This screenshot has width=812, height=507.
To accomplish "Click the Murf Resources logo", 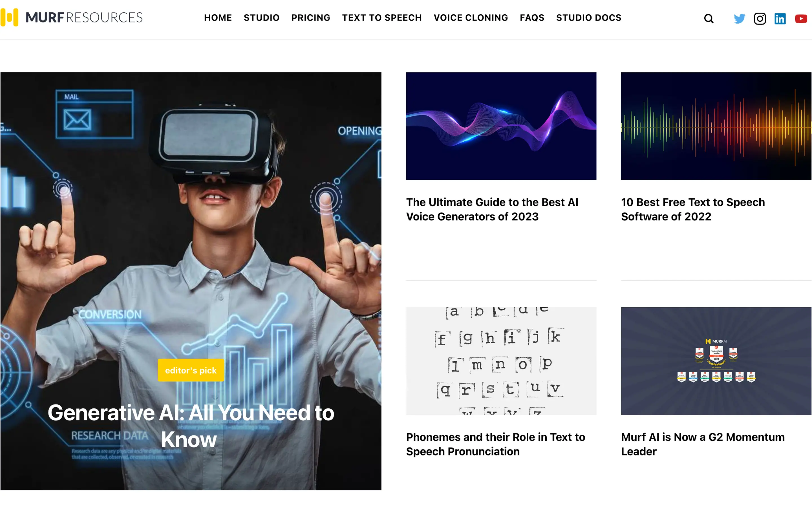I will point(71,17).
